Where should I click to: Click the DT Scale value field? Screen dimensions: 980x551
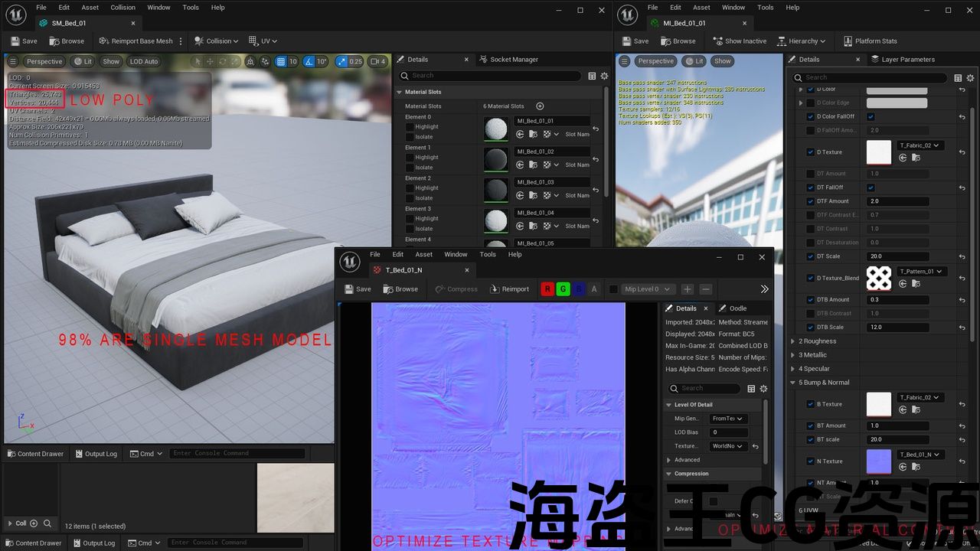coord(898,256)
